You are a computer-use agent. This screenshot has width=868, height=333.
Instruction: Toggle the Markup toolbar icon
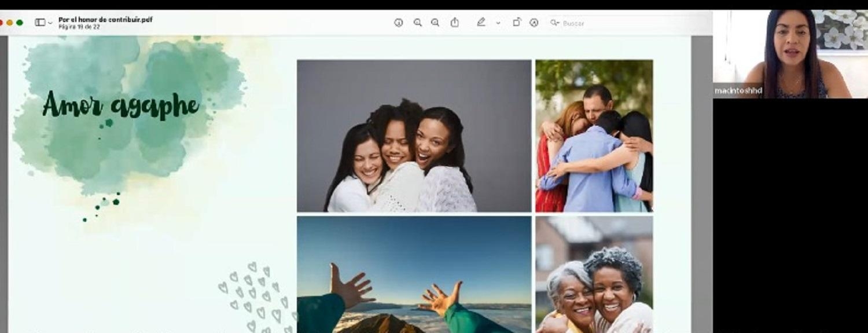(x=534, y=23)
